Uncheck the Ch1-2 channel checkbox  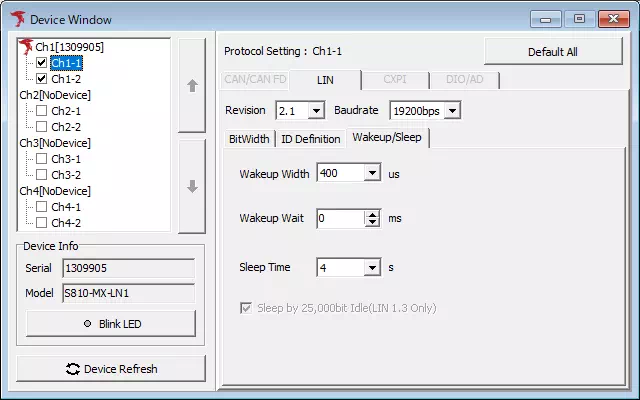pos(41,78)
